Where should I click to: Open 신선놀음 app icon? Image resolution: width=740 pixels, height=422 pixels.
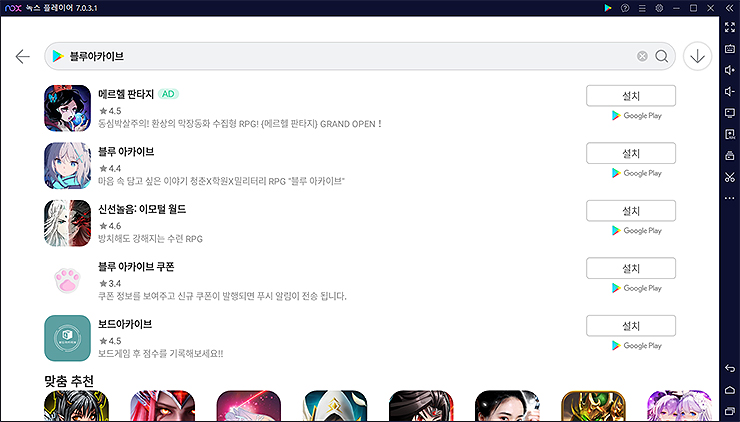pyautogui.click(x=67, y=223)
